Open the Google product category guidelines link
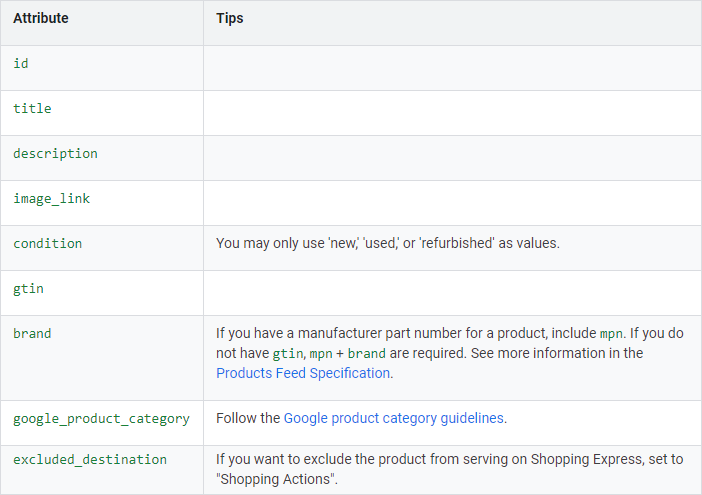Screen dimensions: 702x495 [x=394, y=418]
